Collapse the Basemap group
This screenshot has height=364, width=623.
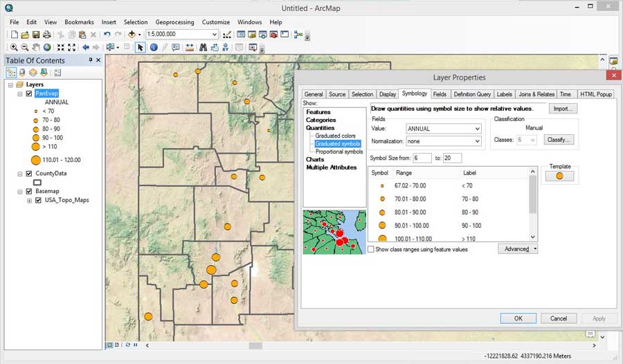click(20, 191)
